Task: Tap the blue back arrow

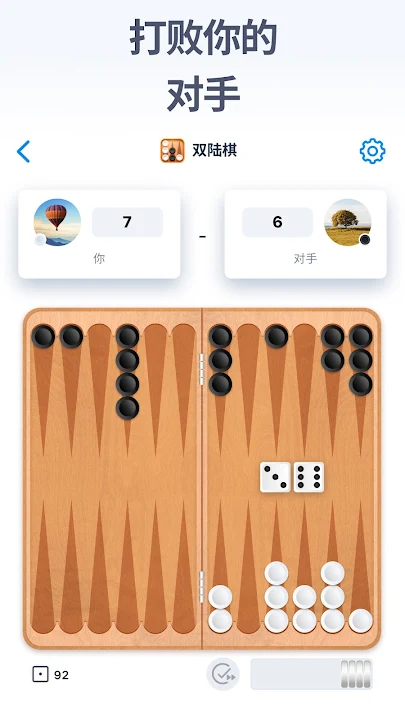Action: point(23,152)
